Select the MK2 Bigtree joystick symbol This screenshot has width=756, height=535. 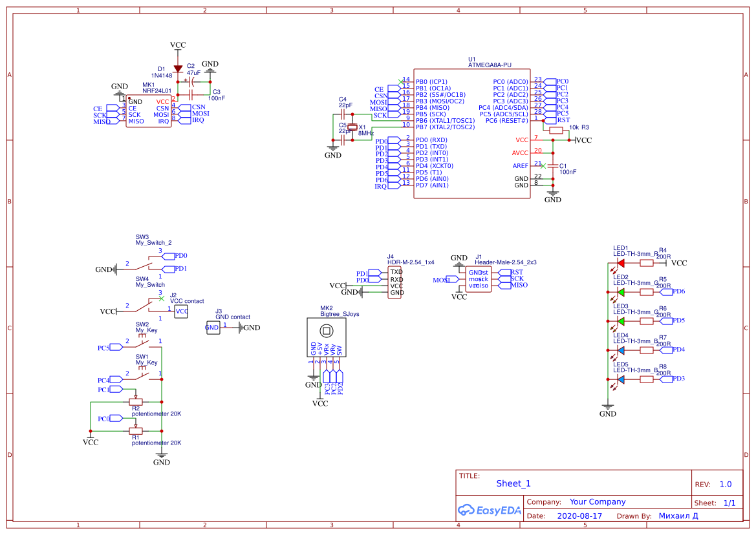tap(325, 337)
